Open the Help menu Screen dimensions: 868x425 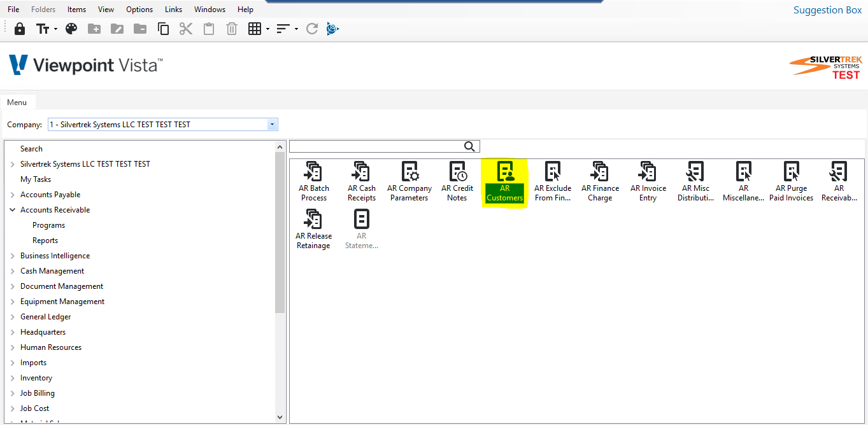[245, 10]
